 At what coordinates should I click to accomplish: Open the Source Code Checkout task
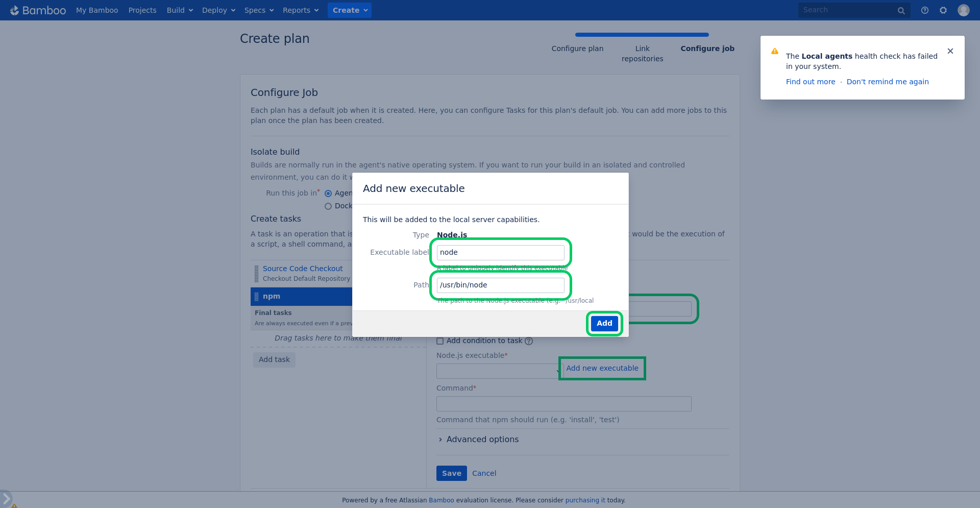pos(303,269)
